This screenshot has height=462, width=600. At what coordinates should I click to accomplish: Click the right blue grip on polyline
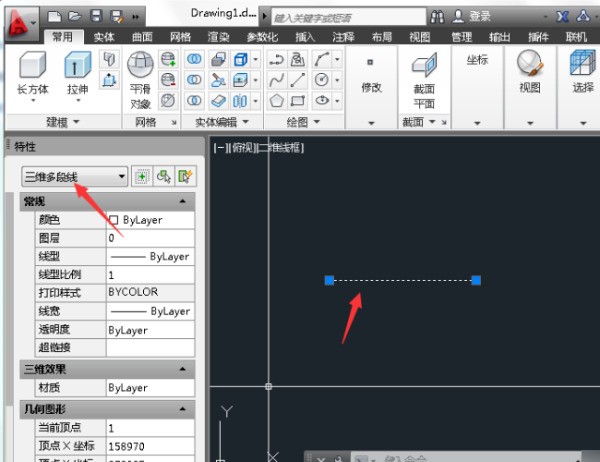click(x=476, y=280)
